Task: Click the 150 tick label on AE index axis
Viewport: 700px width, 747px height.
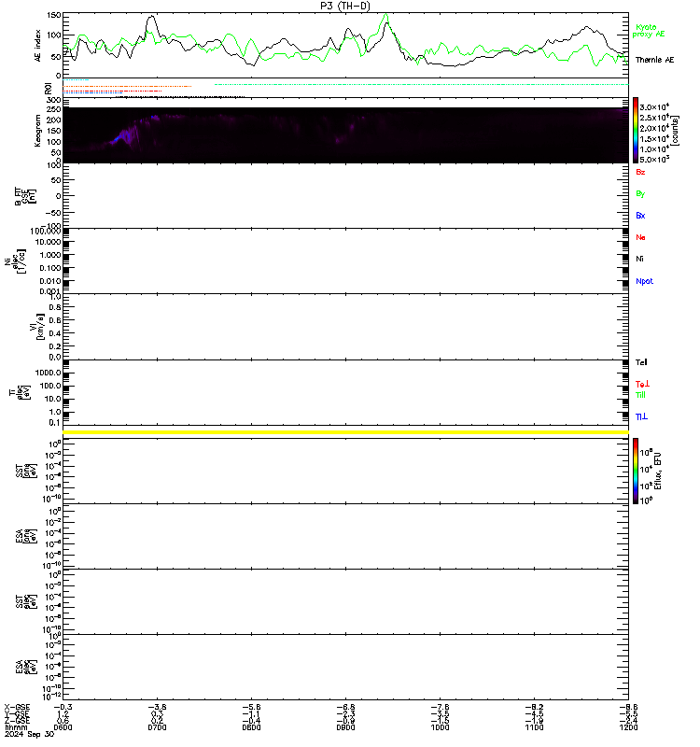Action: (54, 15)
